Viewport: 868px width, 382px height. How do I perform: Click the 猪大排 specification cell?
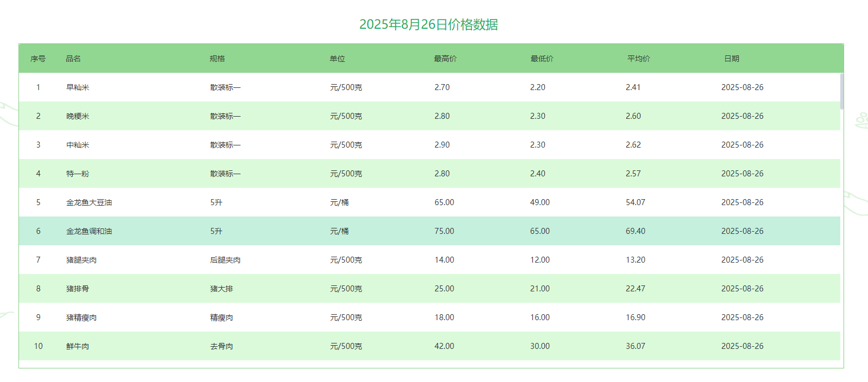tap(222, 289)
